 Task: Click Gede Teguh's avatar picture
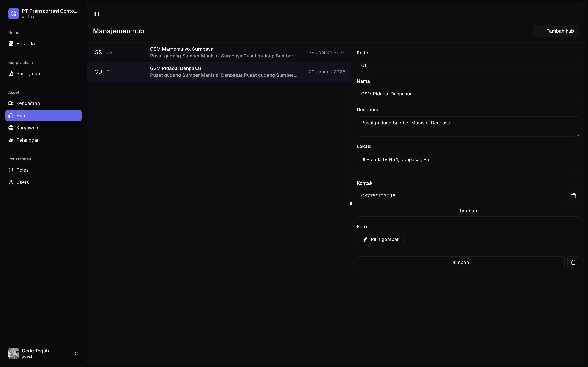tap(14, 353)
